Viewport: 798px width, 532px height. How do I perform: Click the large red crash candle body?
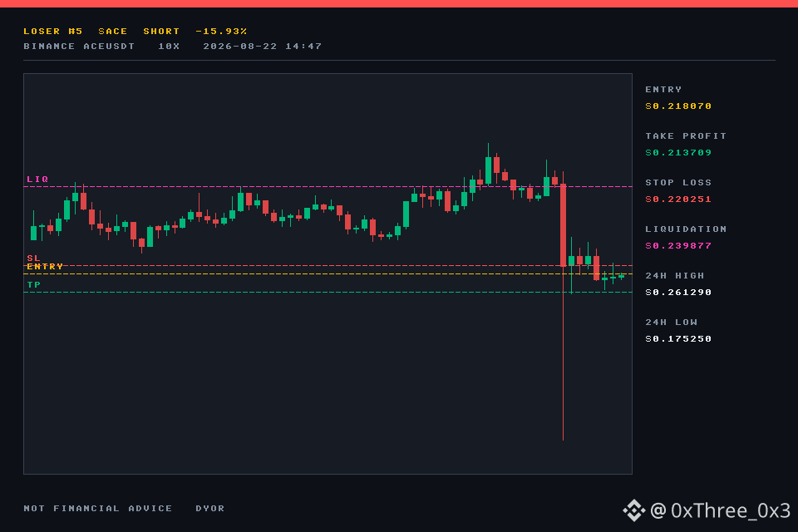click(563, 225)
